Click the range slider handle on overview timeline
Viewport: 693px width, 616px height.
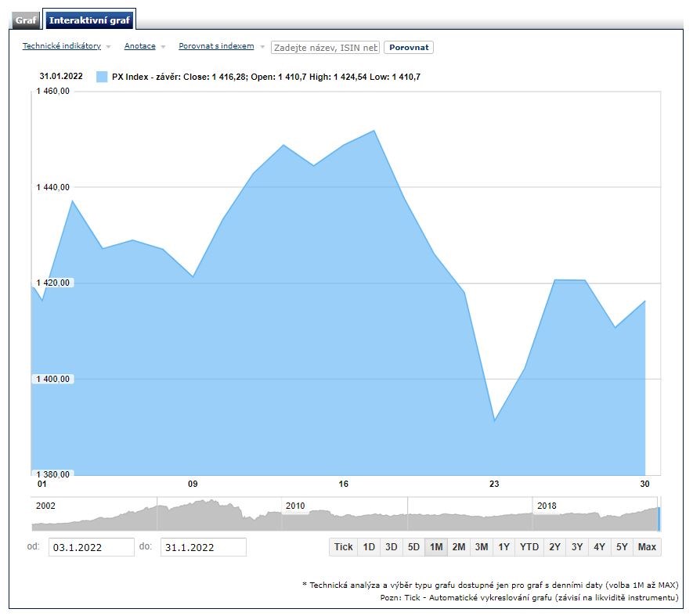coord(659,519)
